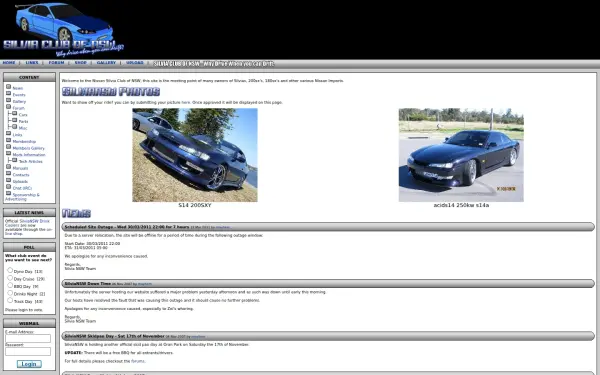Screen dimensions: 600x375
Task: Open the S14 200SXY car photo
Action: [195, 155]
